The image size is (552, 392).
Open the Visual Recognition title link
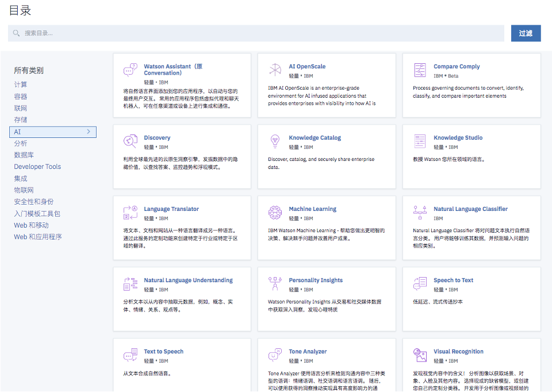point(458,352)
